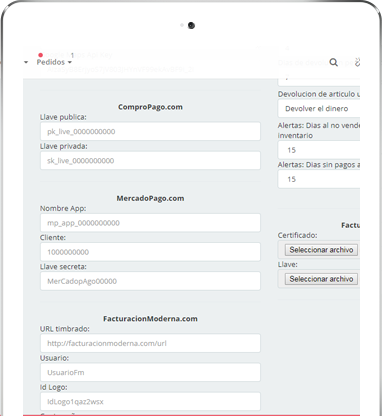Open the Pedidos dropdown menu
The height and width of the screenshot is (416, 382).
54,62
